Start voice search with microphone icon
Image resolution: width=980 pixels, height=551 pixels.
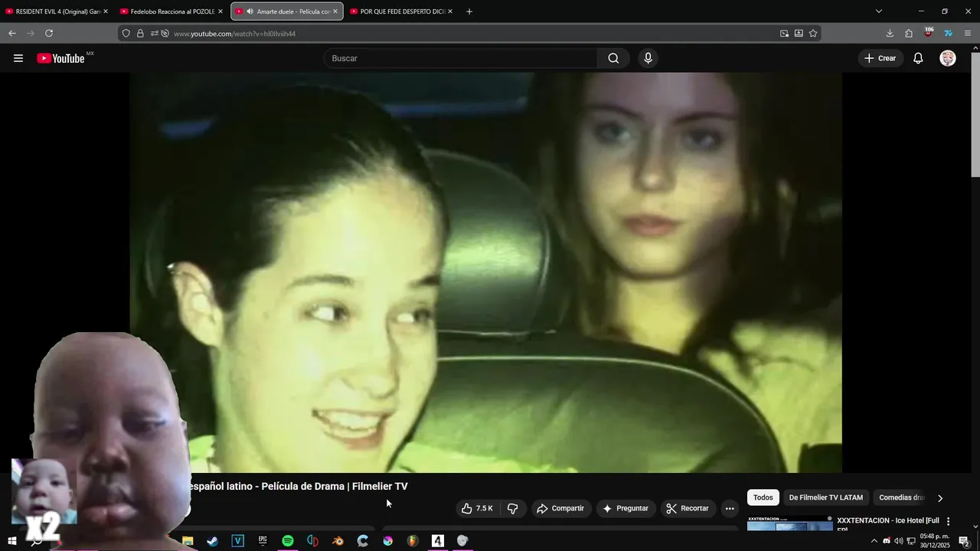(648, 58)
